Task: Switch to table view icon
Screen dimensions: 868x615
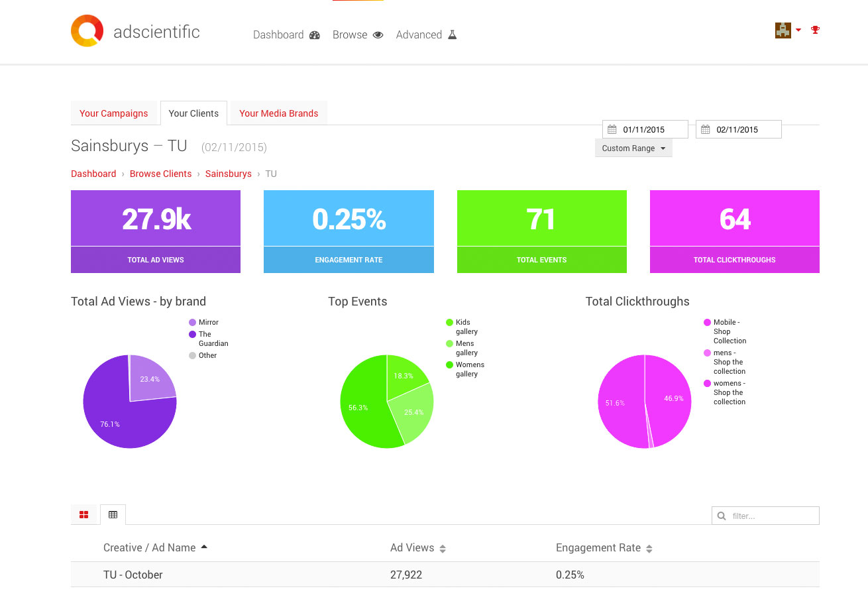Action: pyautogui.click(x=113, y=514)
